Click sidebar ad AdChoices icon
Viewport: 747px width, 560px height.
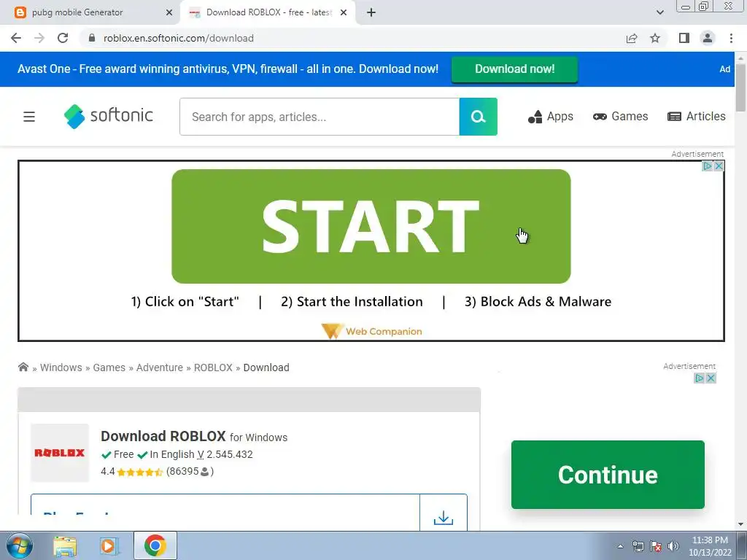(x=700, y=378)
